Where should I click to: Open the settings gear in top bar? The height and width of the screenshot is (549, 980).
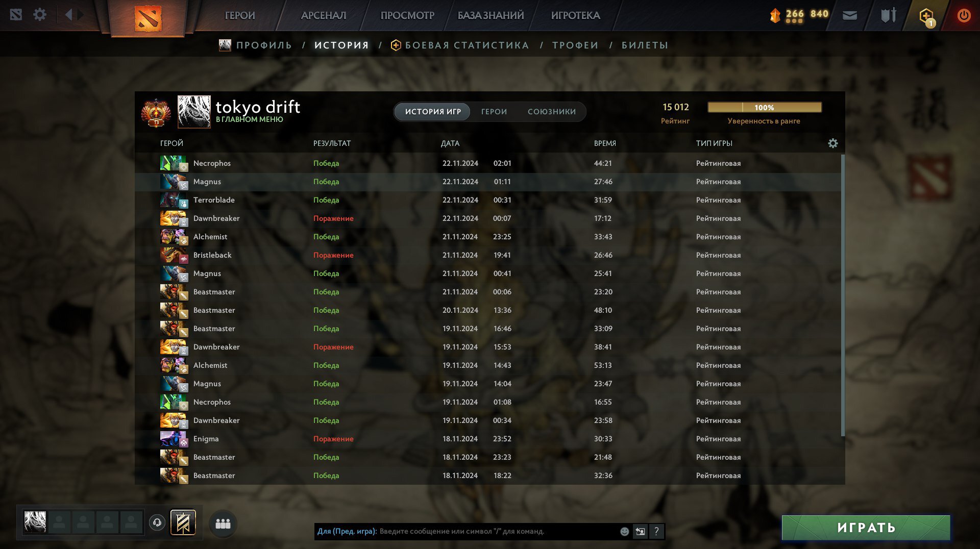pos(40,15)
